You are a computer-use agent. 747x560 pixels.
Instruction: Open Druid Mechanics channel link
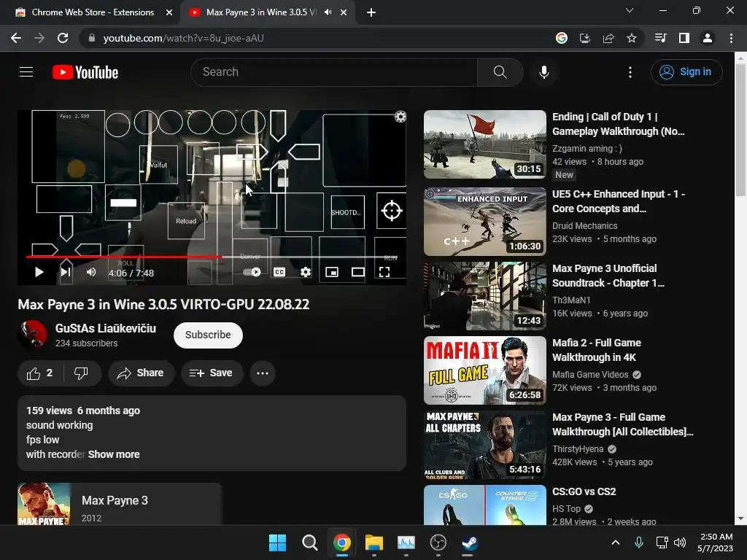tap(584, 226)
